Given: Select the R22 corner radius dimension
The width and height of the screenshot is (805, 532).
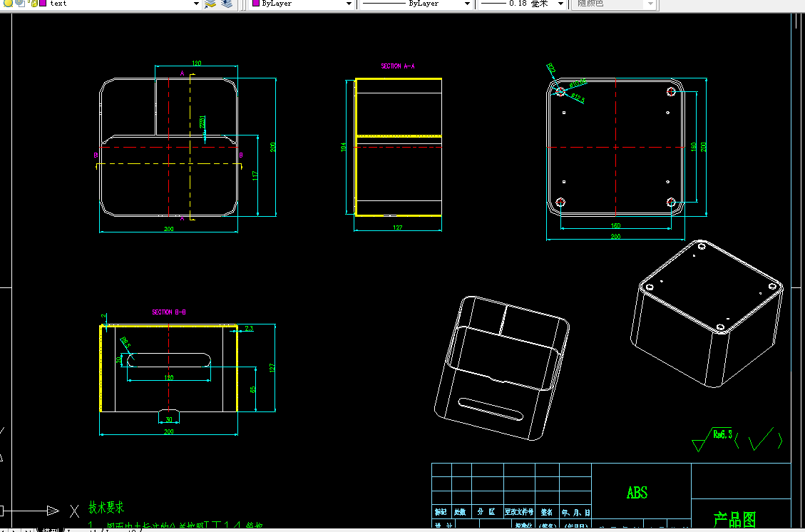Looking at the screenshot, I should click(551, 68).
